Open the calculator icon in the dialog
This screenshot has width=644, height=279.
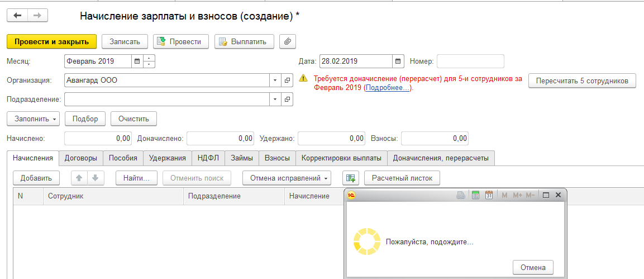click(x=476, y=196)
